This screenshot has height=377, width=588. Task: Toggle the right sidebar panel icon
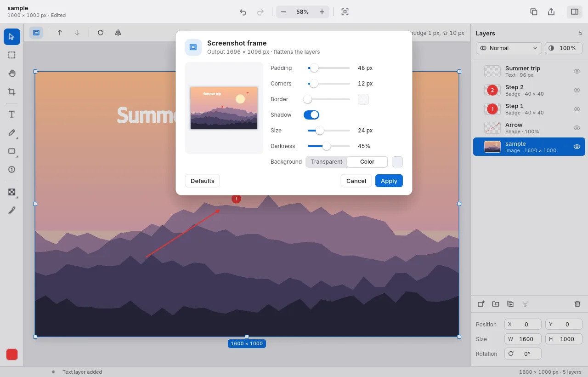coord(575,12)
